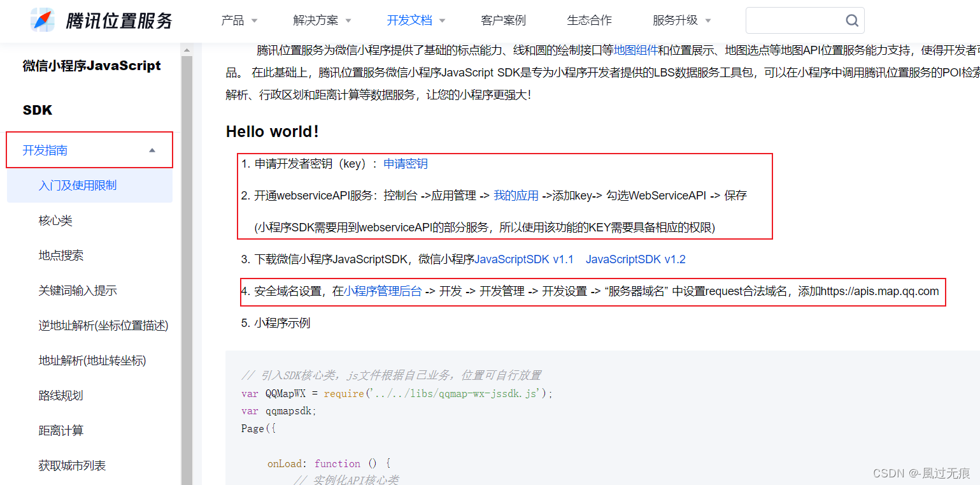The width and height of the screenshot is (980, 485).
Task: Select 入门及使用限制 in the sidebar
Action: 90,185
